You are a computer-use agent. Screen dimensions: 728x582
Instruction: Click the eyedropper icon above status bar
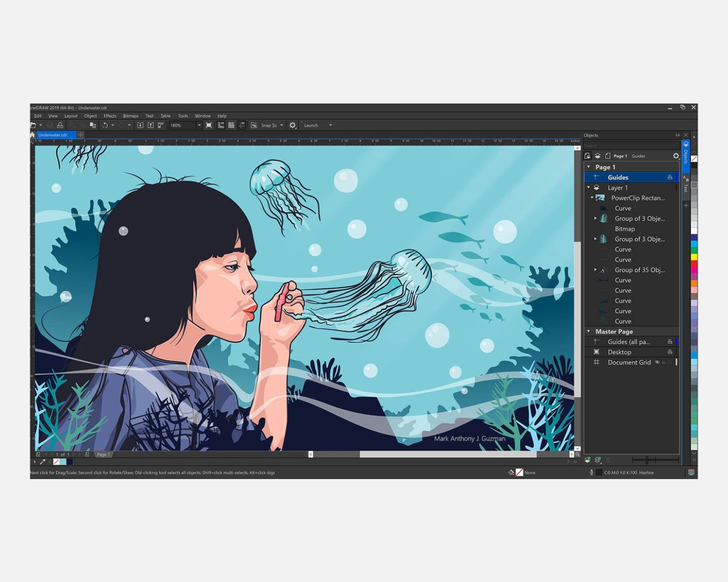point(43,462)
